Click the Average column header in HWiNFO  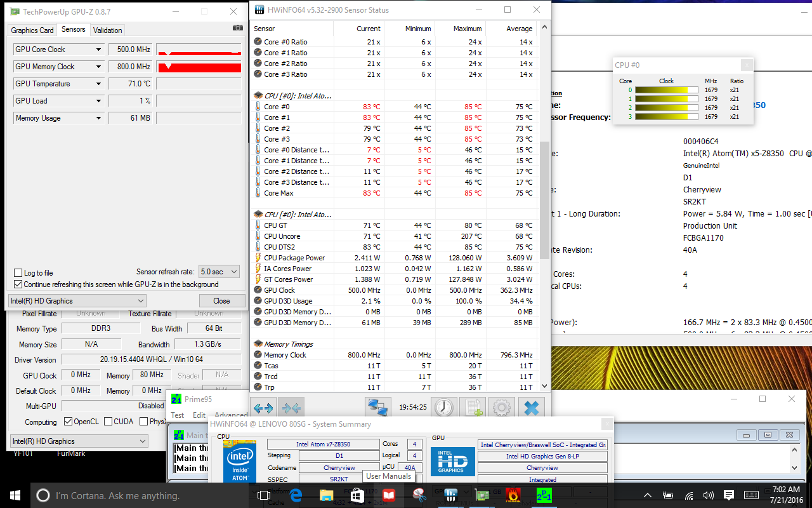click(510, 29)
